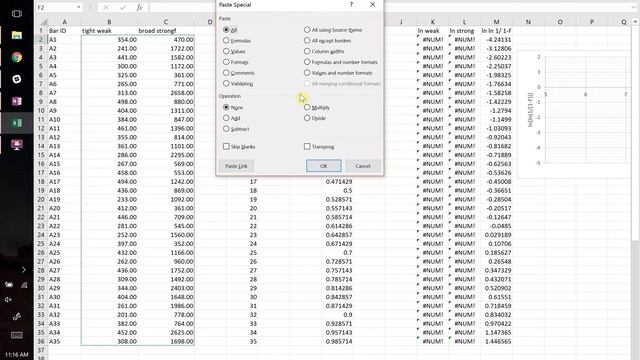Open the network signal tray icon

click(x=24, y=285)
